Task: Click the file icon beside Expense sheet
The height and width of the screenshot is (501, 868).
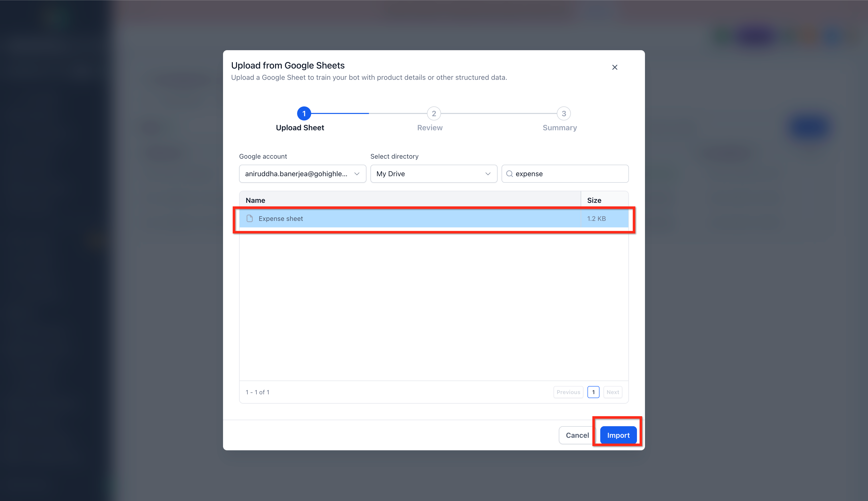Action: point(250,219)
